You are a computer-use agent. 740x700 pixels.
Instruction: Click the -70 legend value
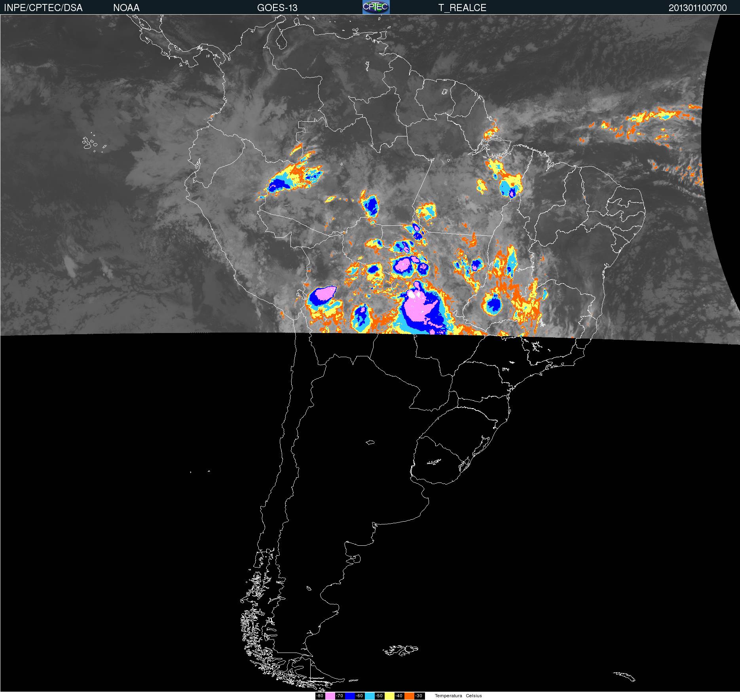click(340, 696)
